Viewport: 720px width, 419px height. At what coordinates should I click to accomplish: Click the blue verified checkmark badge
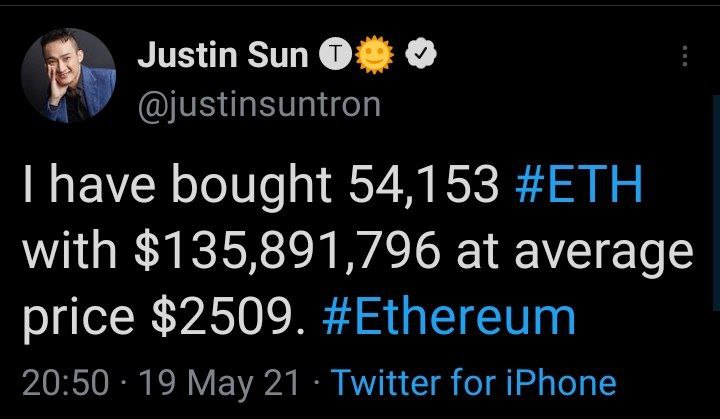pyautogui.click(x=421, y=53)
